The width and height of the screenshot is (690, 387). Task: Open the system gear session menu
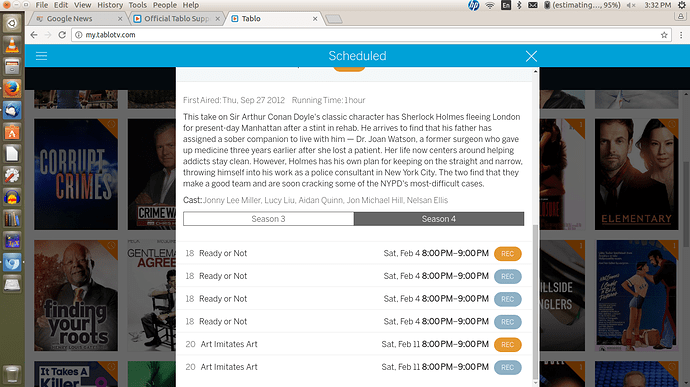point(682,5)
